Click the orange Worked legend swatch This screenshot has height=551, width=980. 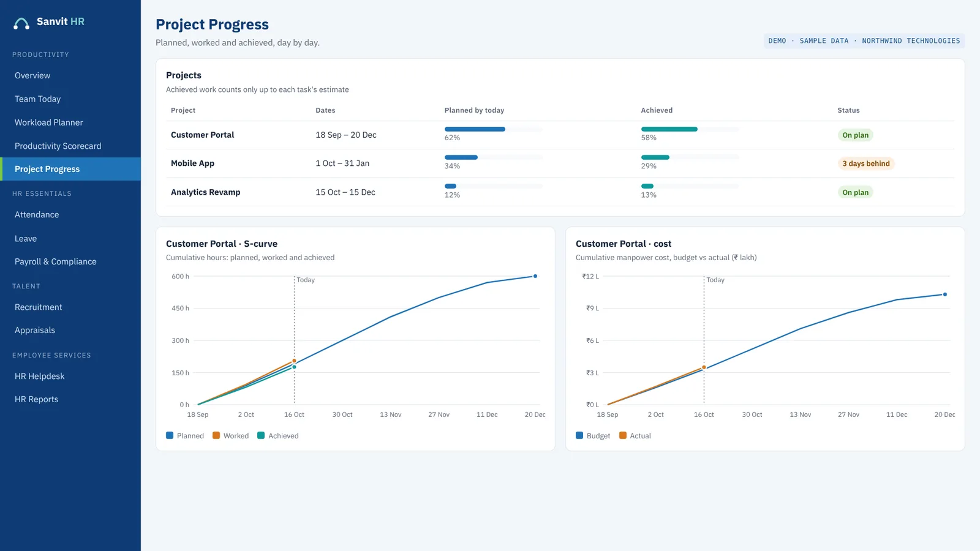click(216, 435)
